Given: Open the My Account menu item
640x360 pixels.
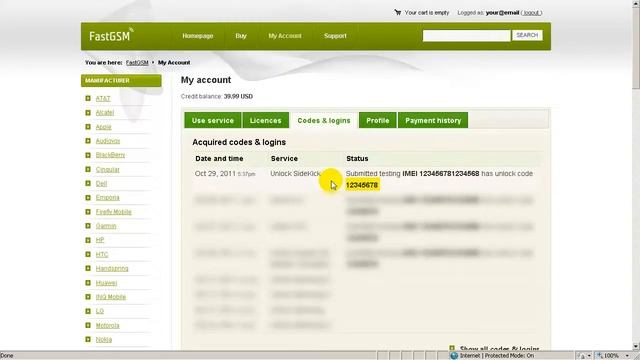Looking at the screenshot, I should 285,36.
